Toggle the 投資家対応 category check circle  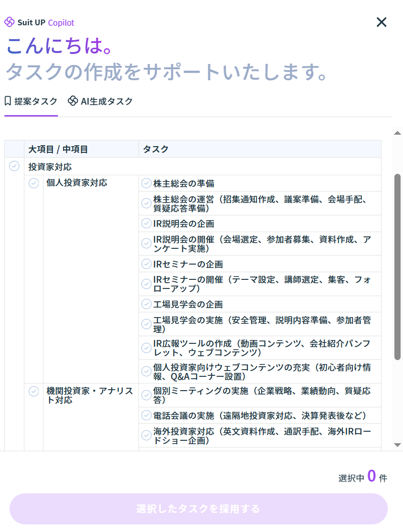click(x=14, y=166)
